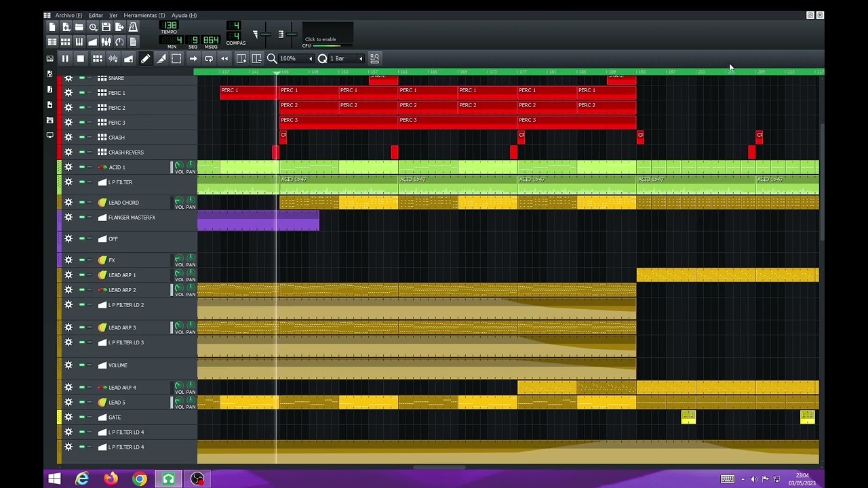This screenshot has height=488, width=868.
Task: Open the Ayuda menu
Action: coord(184,15)
